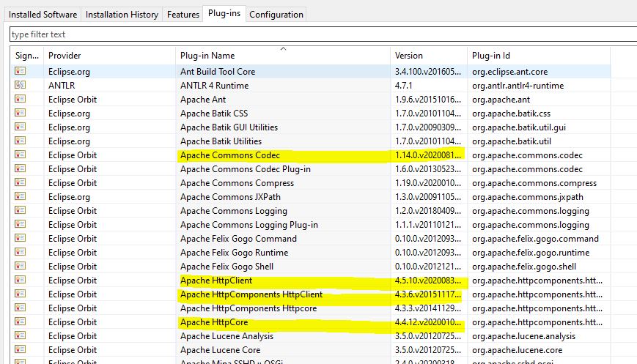Switch to Installation History tab
The width and height of the screenshot is (637, 364).
[x=122, y=15]
